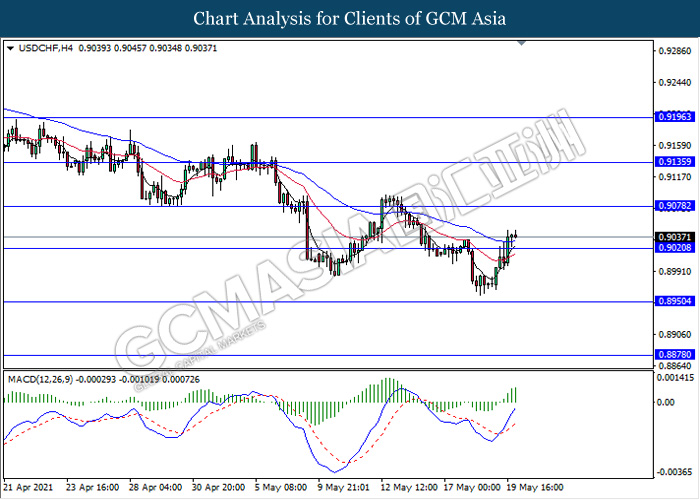Screen dimensions: 700x500
Task: Click the 0.89060 price axis value
Action: coord(675,334)
